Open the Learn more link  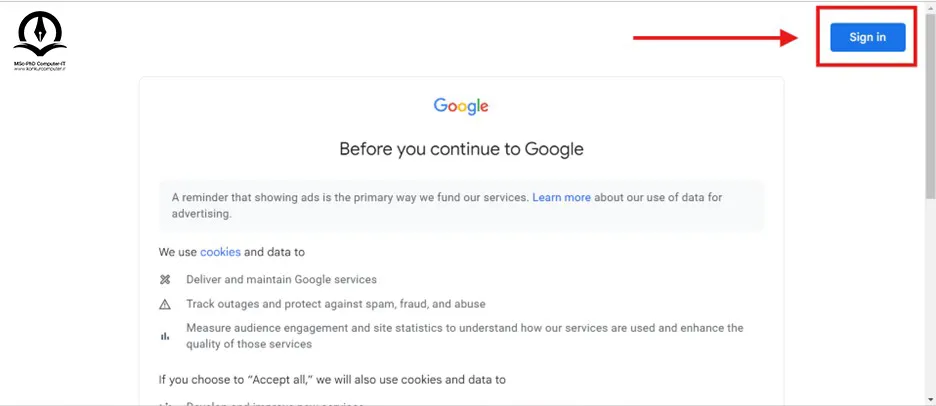561,197
